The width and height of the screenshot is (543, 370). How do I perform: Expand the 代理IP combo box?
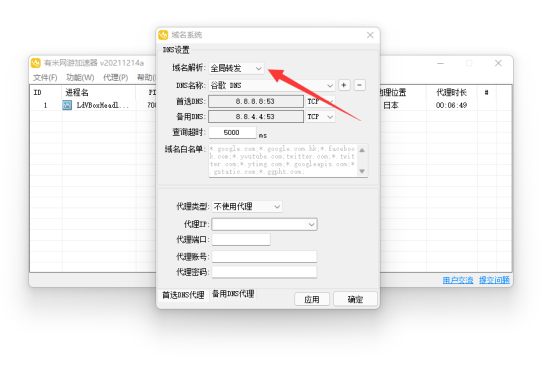pos(265,224)
